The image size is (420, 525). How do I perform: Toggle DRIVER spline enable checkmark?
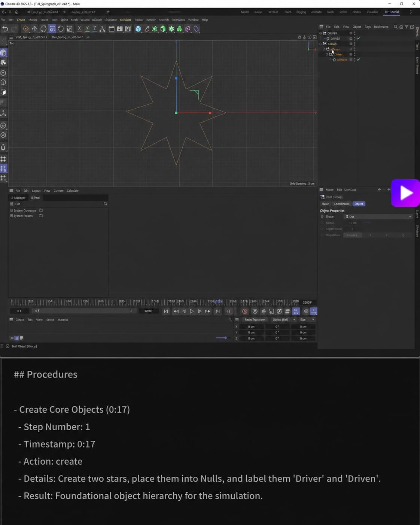coord(358,39)
